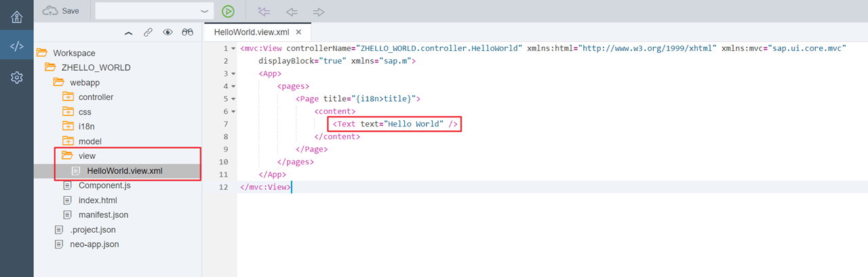The height and width of the screenshot is (277, 868).
Task: Close the HelloWorld.view.xml tab
Action: (298, 32)
